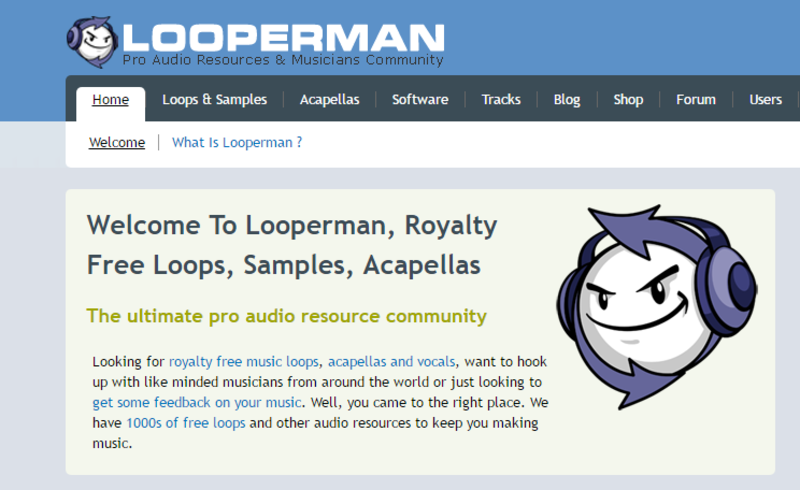Click the Looperman mascot logo in header
The image size is (800, 490).
92,42
